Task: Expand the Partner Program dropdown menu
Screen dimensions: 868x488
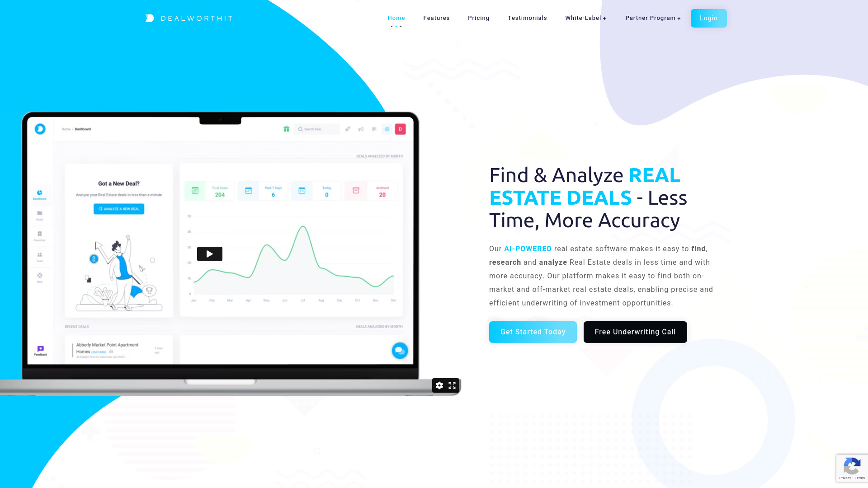Action: click(653, 18)
